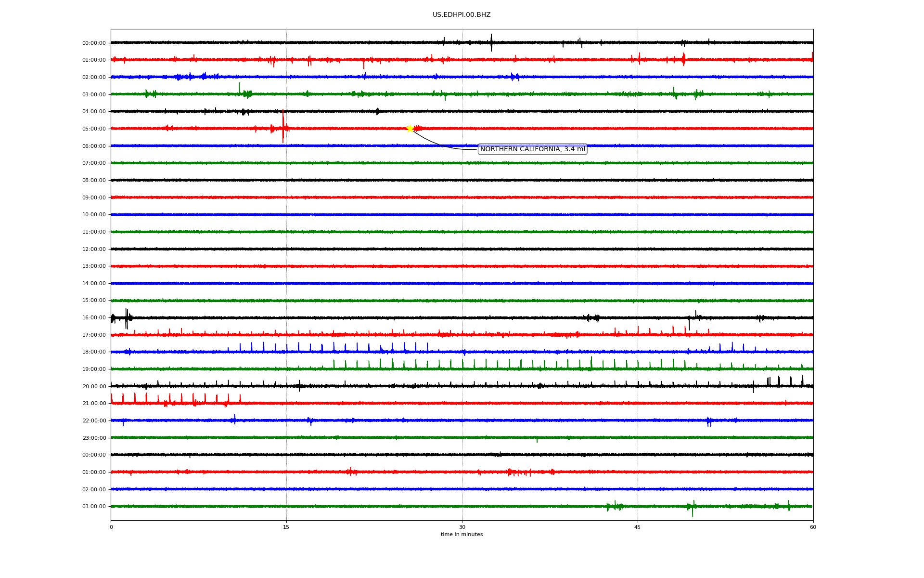Image resolution: width=924 pixels, height=578 pixels.
Task: Click the yellow star earthquake marker
Action: click(410, 129)
